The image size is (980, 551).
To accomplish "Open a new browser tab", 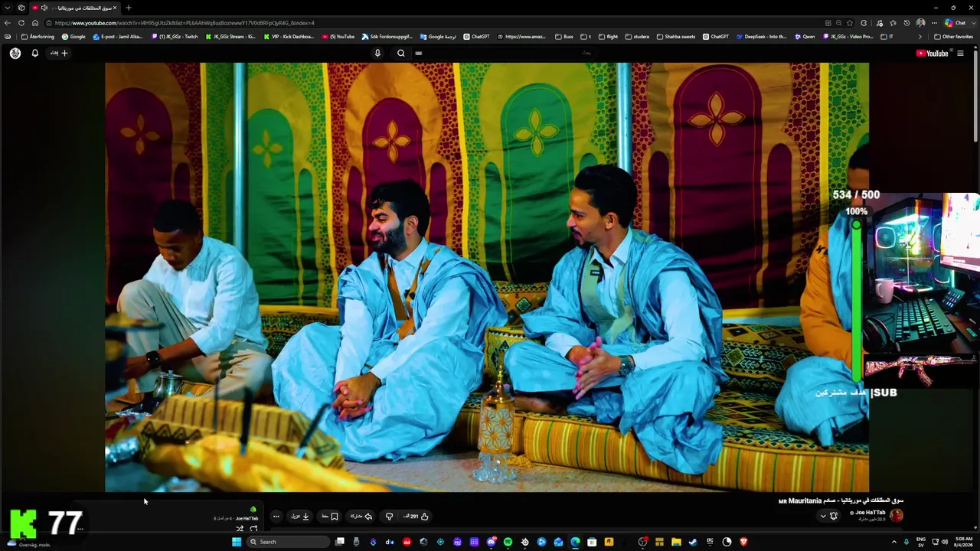I will coord(128,8).
